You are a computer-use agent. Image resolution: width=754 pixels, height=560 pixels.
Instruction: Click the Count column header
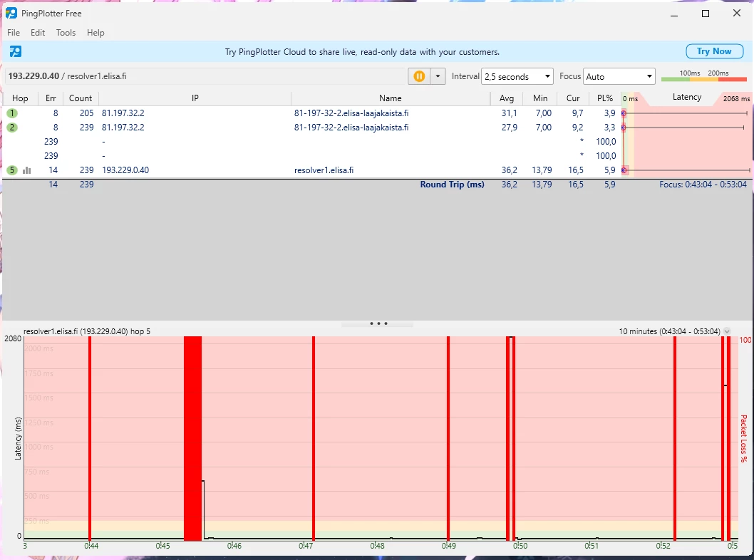click(x=81, y=98)
